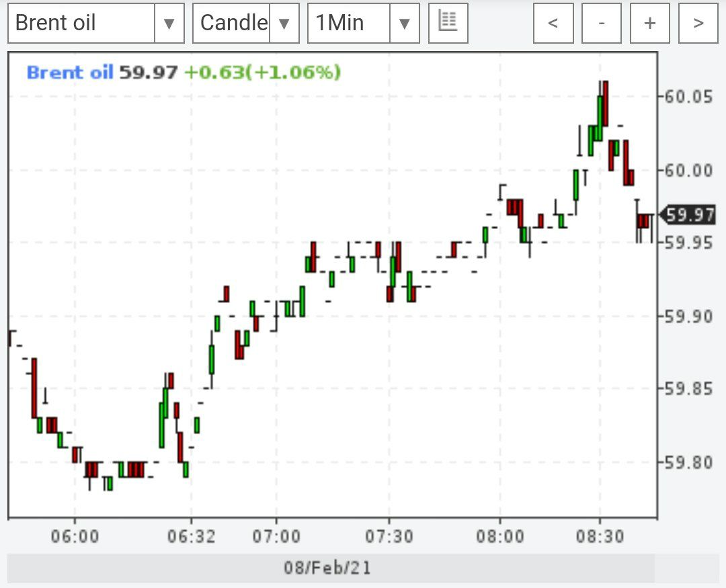Expand the Candle chart type dropdown

tap(245, 23)
